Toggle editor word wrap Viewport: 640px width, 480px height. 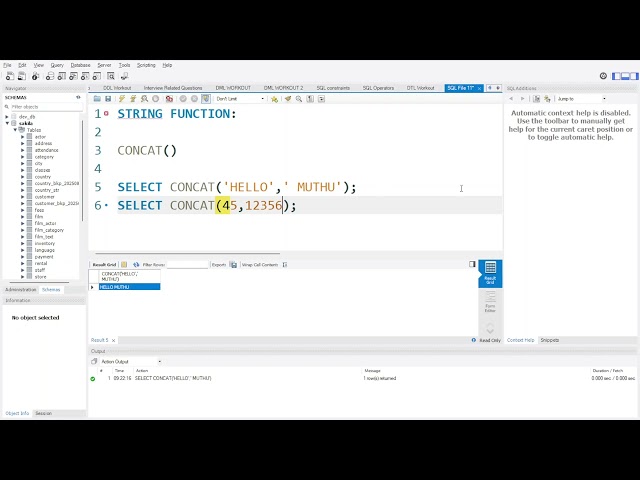click(x=321, y=99)
